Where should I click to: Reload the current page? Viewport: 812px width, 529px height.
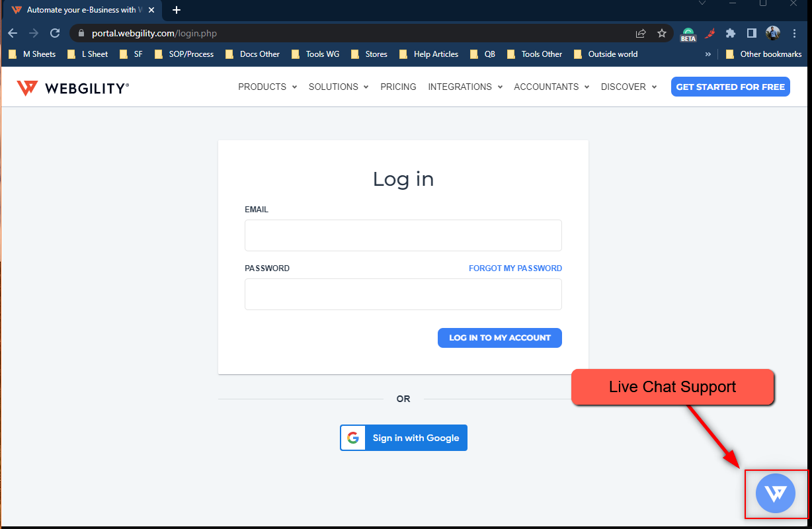(x=55, y=33)
